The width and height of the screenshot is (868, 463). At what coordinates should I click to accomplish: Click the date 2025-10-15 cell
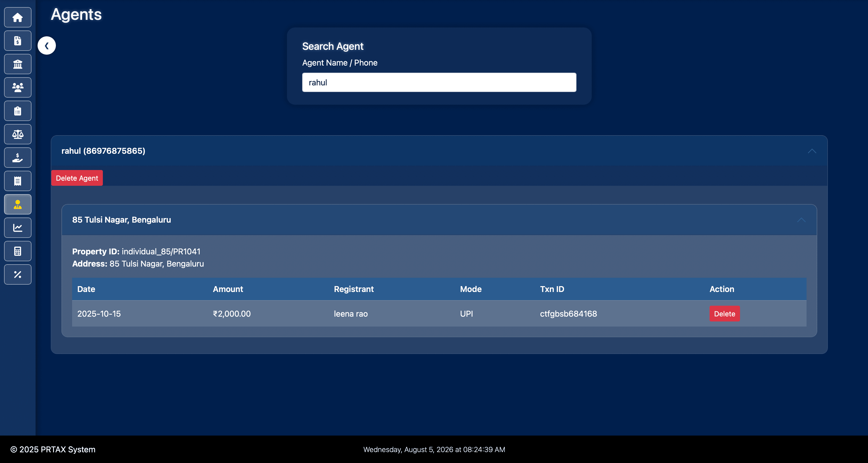tap(99, 314)
